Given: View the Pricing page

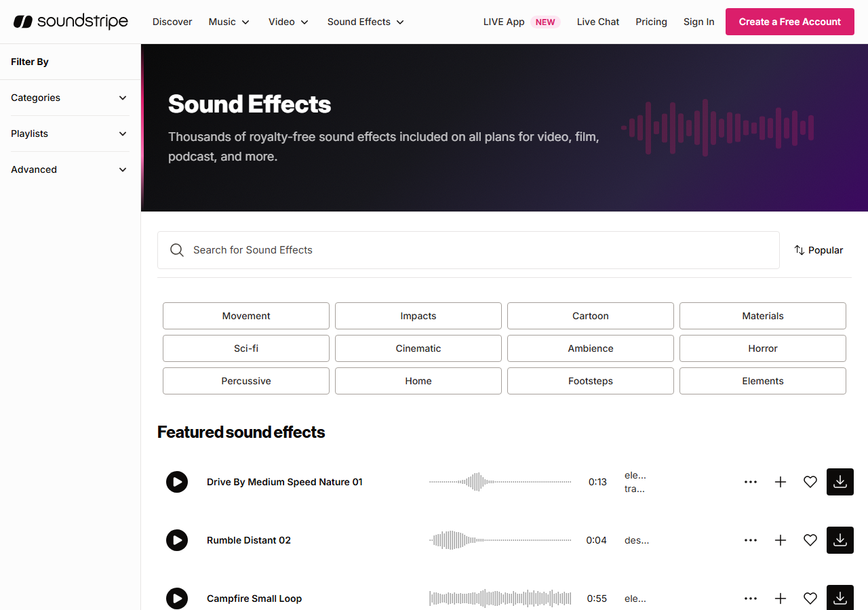Looking at the screenshot, I should point(652,22).
